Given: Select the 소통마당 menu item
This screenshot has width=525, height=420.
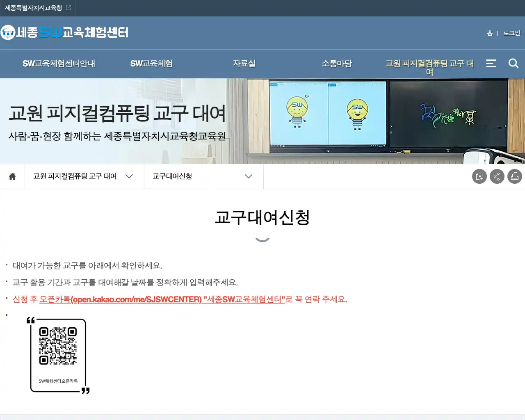Looking at the screenshot, I should point(337,64).
